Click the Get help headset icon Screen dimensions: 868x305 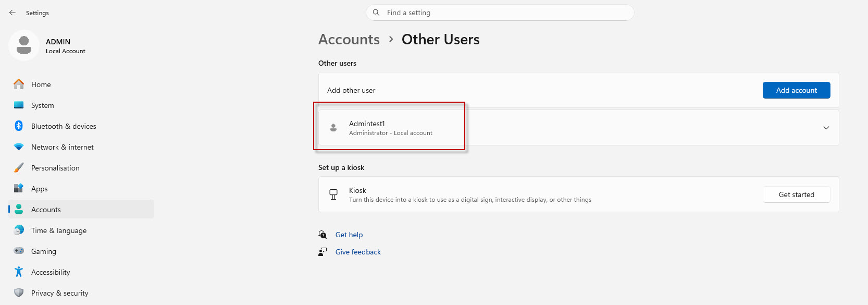point(323,235)
